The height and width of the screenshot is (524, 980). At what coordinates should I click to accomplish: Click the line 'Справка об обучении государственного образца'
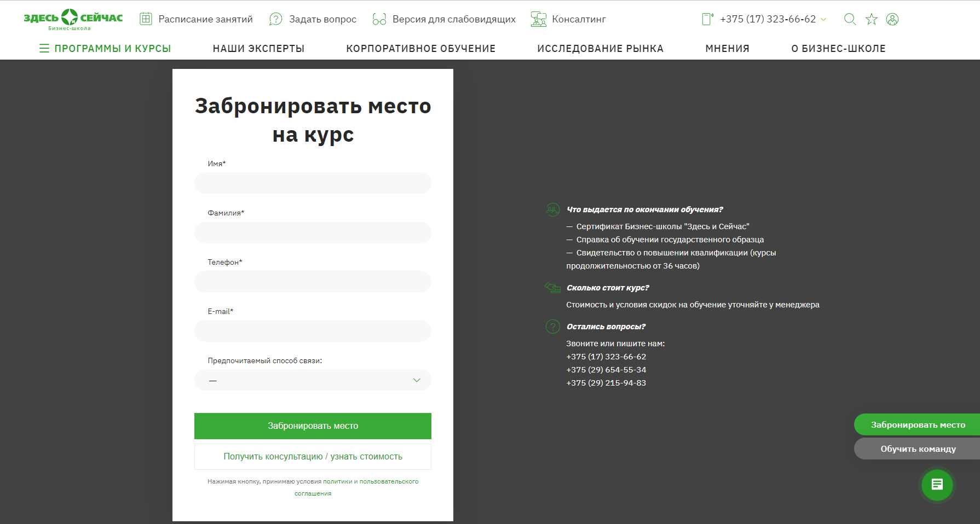point(670,240)
